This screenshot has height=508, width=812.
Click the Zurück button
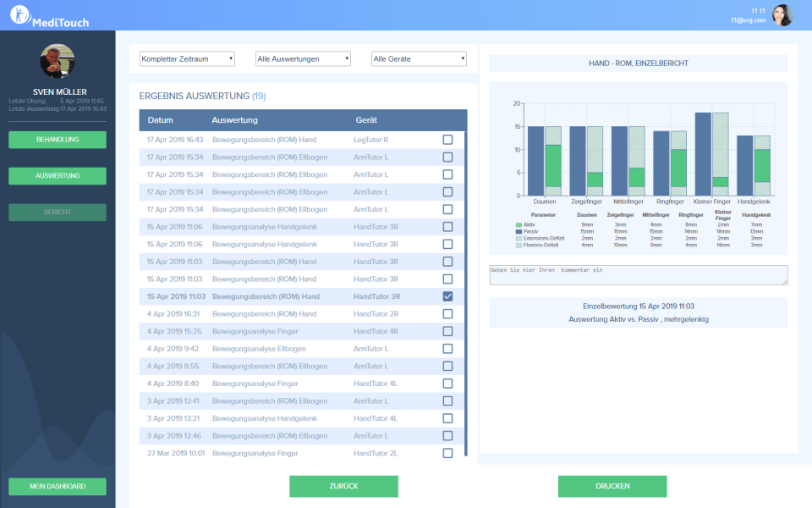[x=343, y=486]
